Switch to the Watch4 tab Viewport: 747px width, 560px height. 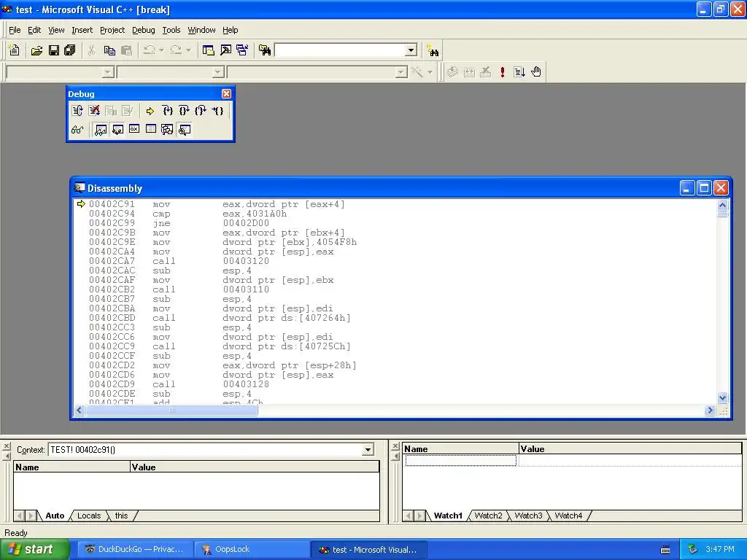point(568,516)
